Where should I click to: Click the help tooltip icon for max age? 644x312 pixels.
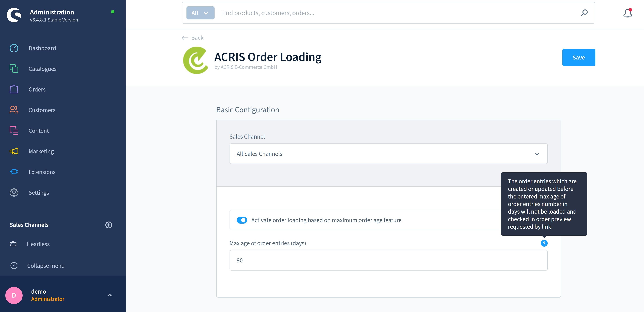pyautogui.click(x=544, y=243)
